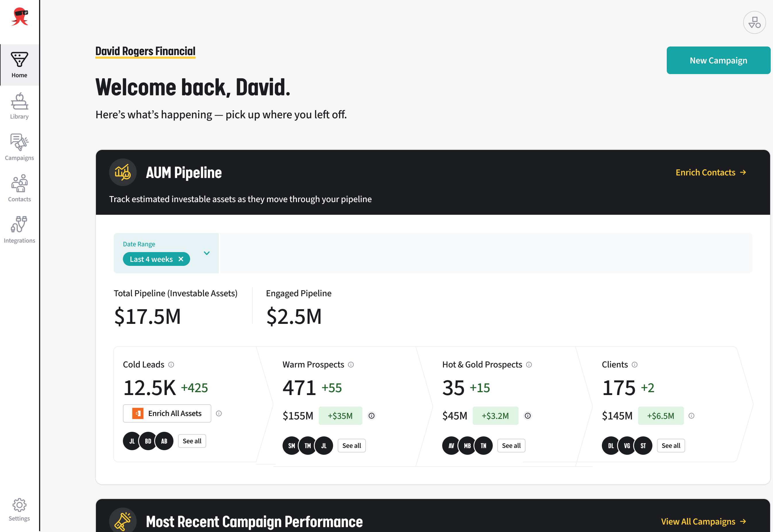Open Integrations from the sidebar
773x532 pixels.
19,230
